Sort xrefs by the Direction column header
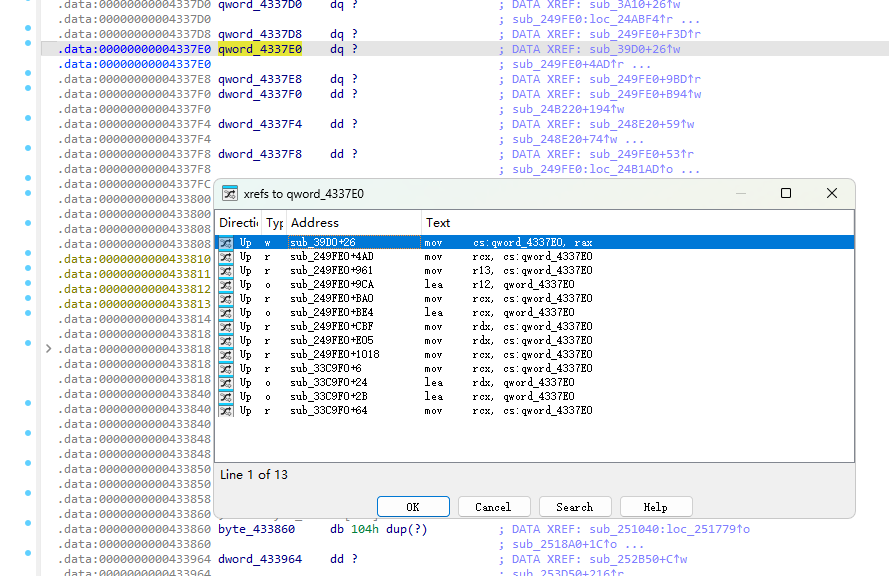Image resolution: width=889 pixels, height=576 pixels. 238,223
